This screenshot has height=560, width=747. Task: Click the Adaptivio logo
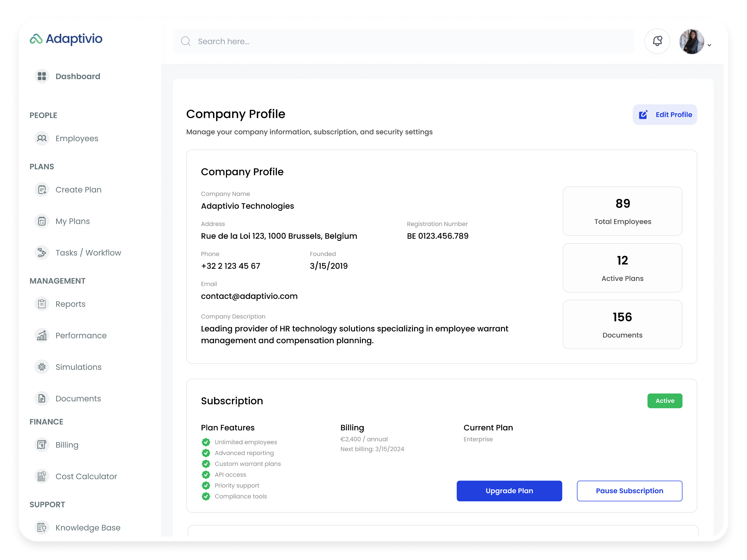[66, 39]
